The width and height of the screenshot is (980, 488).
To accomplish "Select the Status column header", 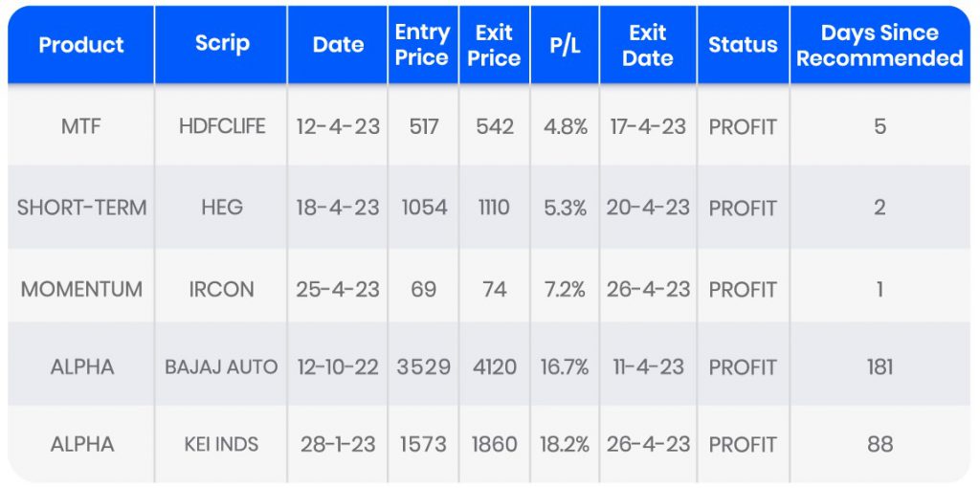I will tap(743, 45).
